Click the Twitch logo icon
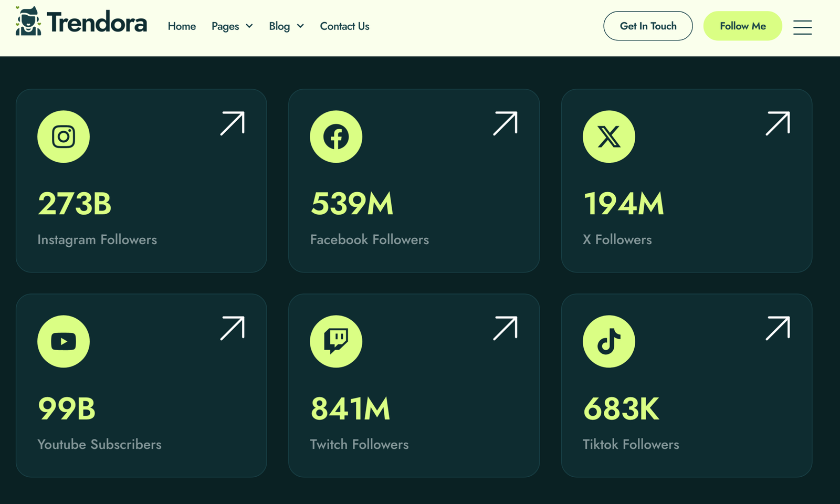840x504 pixels. pyautogui.click(x=336, y=341)
